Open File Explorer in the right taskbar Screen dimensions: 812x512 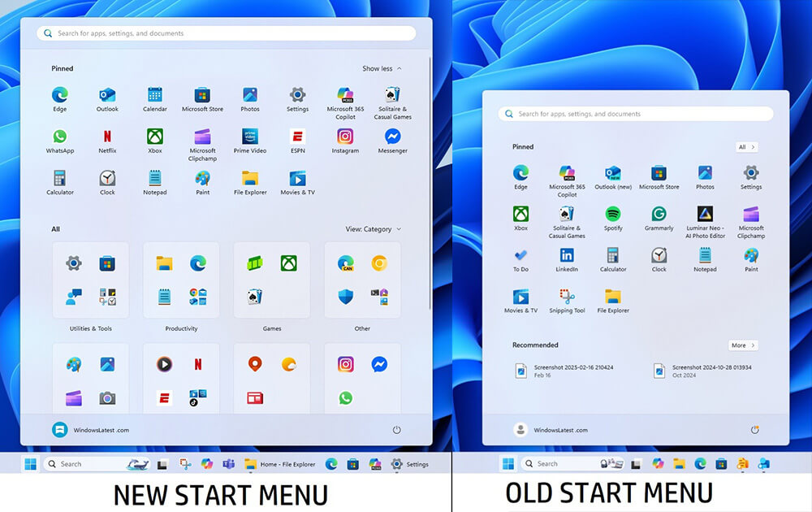click(679, 464)
